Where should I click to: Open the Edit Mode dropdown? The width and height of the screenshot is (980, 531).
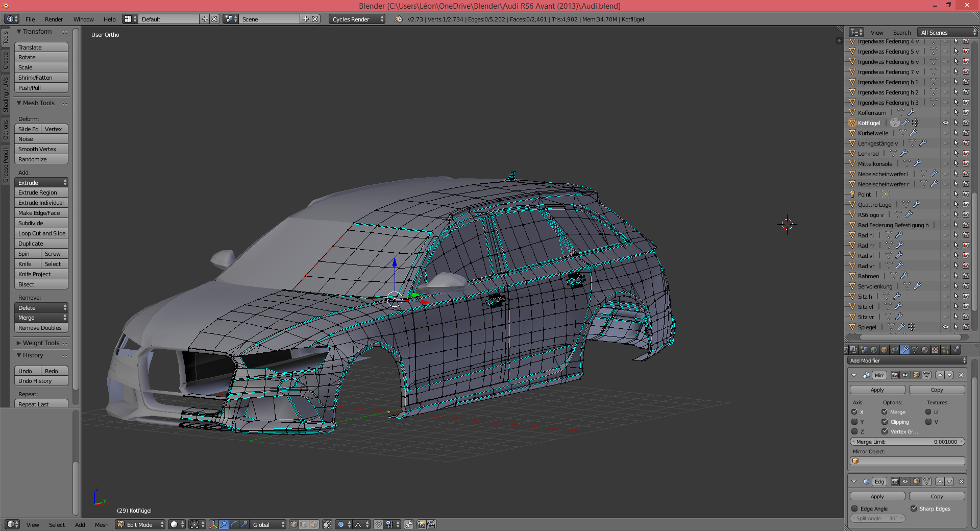(x=140, y=524)
